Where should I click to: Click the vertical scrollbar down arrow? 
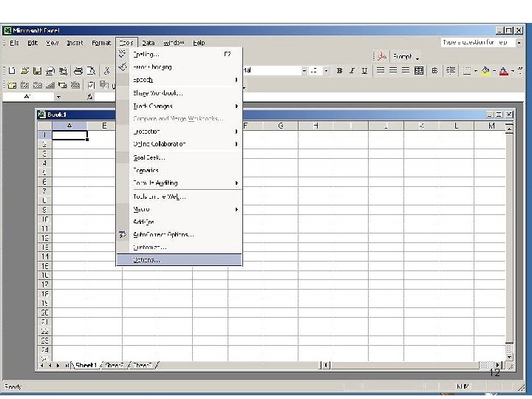[509, 357]
